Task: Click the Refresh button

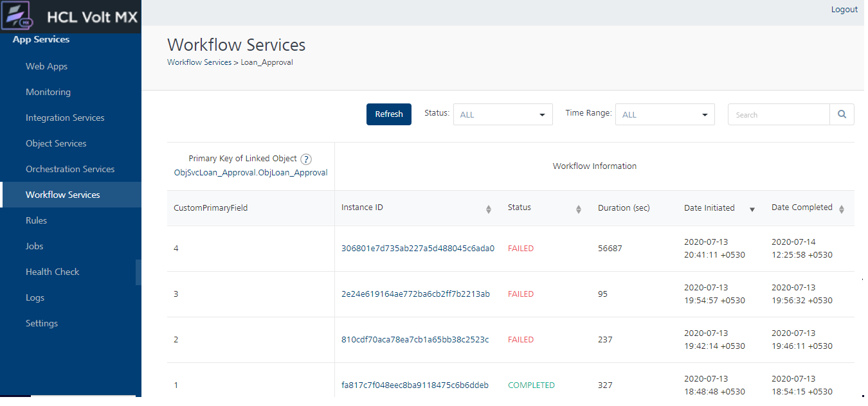Action: tap(388, 114)
